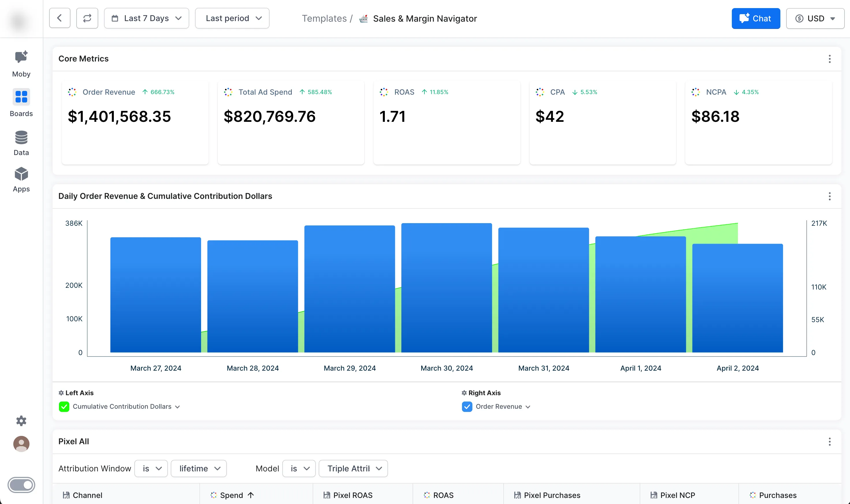Toggle the switch at sidebar bottom
This screenshot has height=504, width=850.
coord(21,485)
